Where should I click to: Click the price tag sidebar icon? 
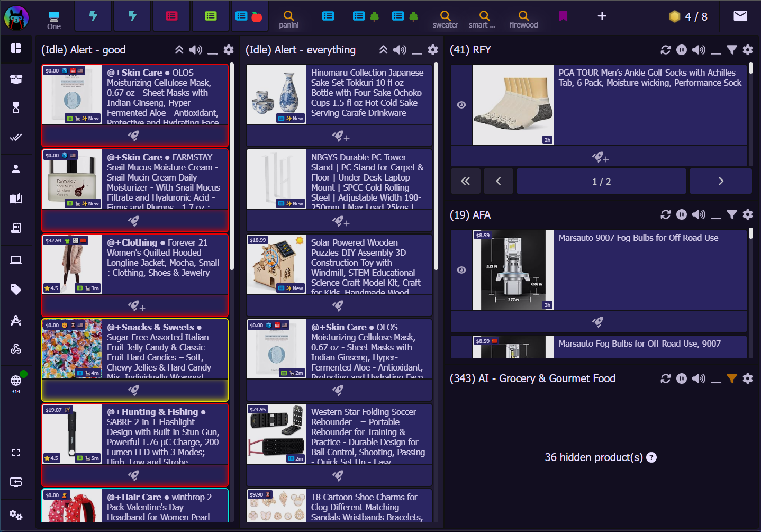point(16,289)
